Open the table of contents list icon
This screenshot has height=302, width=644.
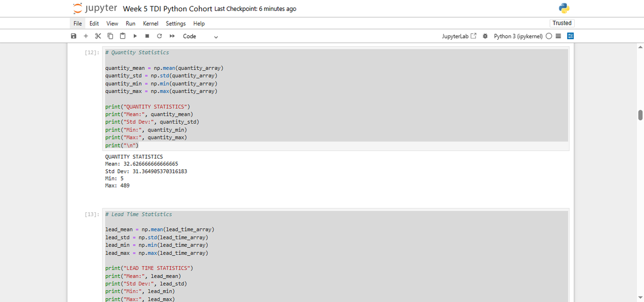[558, 36]
